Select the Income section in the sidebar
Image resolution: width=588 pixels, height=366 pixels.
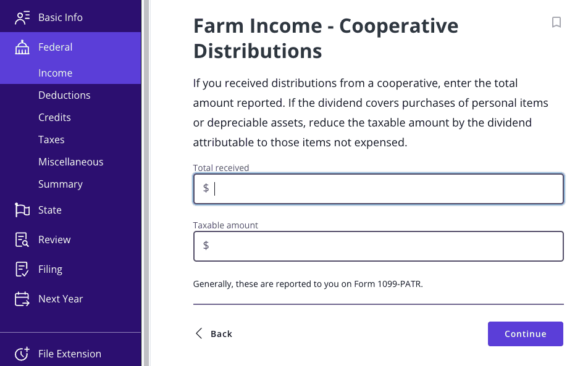point(56,73)
